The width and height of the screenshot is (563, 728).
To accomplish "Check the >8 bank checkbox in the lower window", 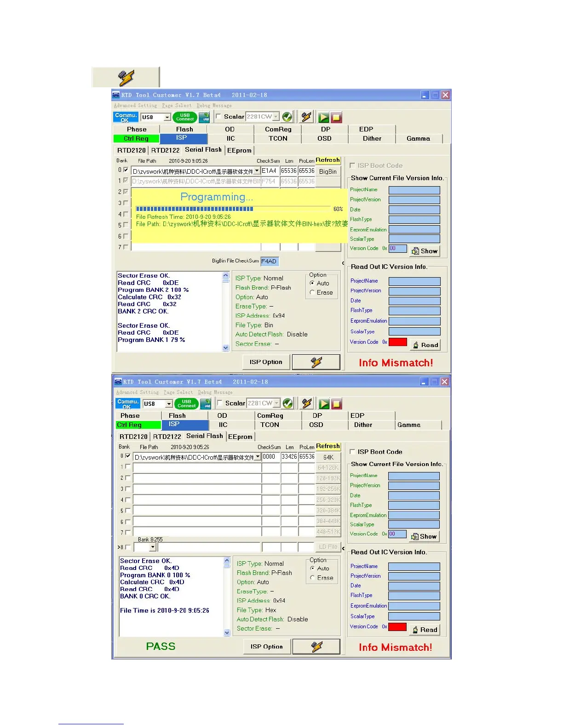I will point(128,547).
